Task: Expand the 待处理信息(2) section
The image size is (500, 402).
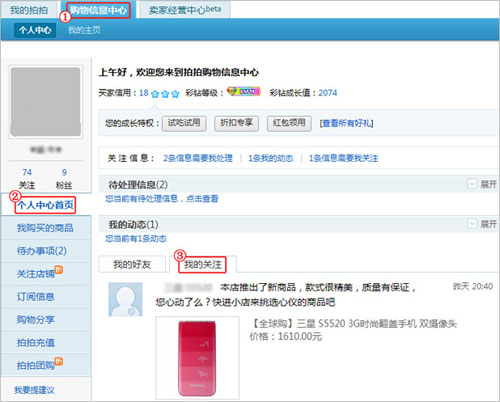Action: click(482, 184)
